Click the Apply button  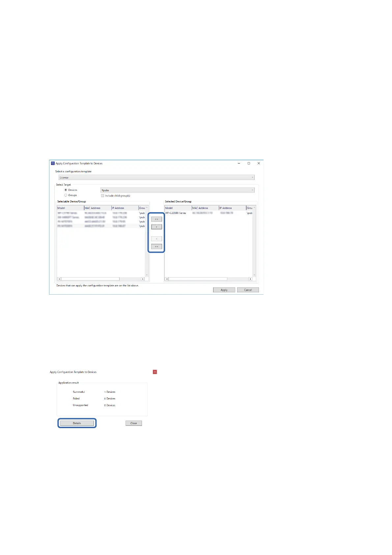[x=224, y=290]
